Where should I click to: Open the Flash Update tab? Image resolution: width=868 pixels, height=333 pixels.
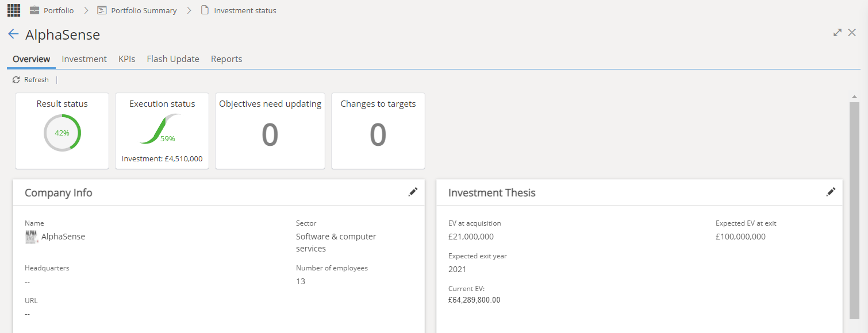point(173,59)
